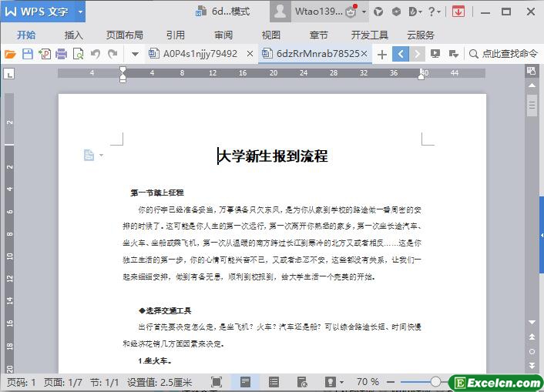Expand the account dropdown arrow
Screen dimensions: 544x392
click(364, 12)
